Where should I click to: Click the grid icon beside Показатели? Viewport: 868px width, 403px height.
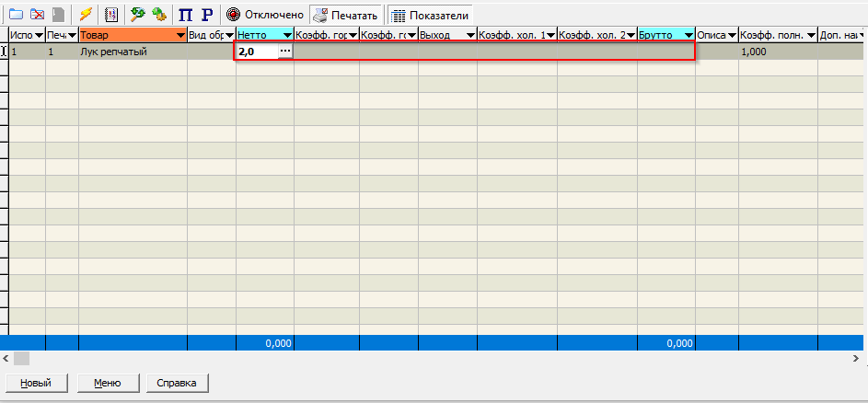[x=399, y=15]
